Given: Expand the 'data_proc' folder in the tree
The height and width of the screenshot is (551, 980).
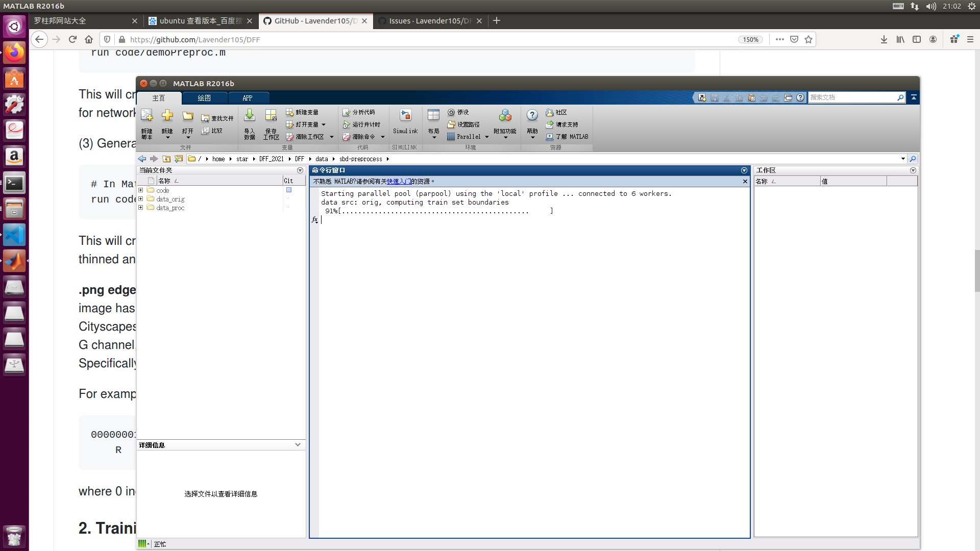Looking at the screenshot, I should point(141,208).
